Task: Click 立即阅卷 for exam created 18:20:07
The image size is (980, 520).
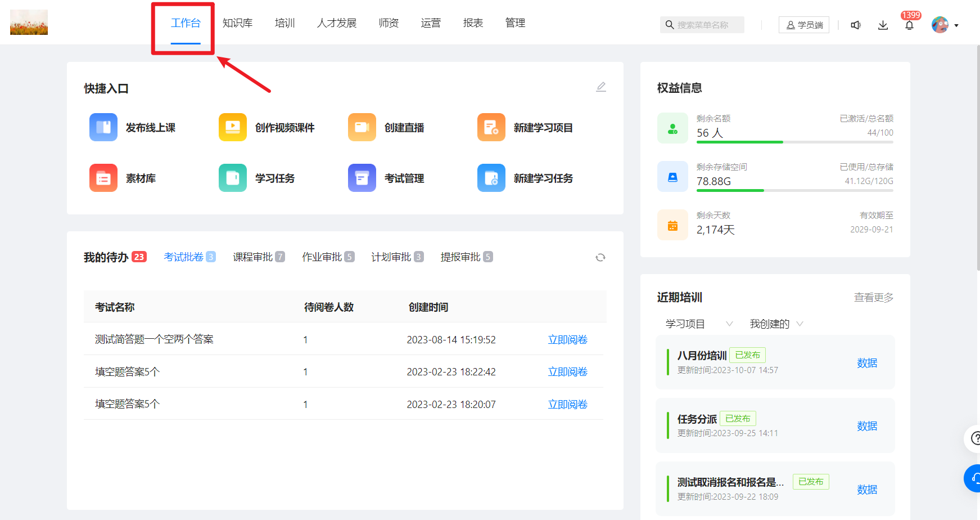Action: [x=568, y=405]
